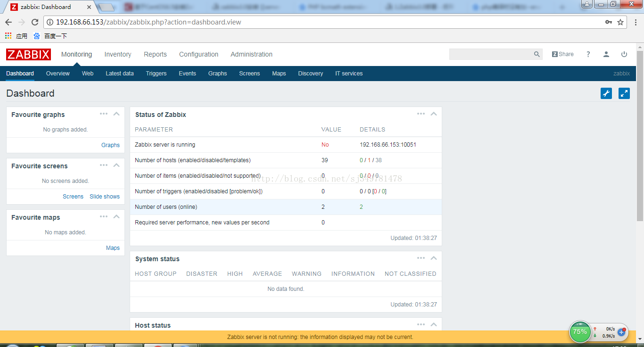Screen dimensions: 644x347
Task: Go to Maps submenu in top bar
Action: (x=279, y=74)
